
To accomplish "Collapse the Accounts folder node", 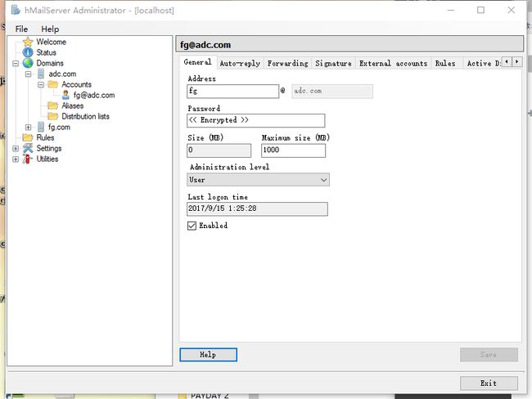I will (x=41, y=84).
